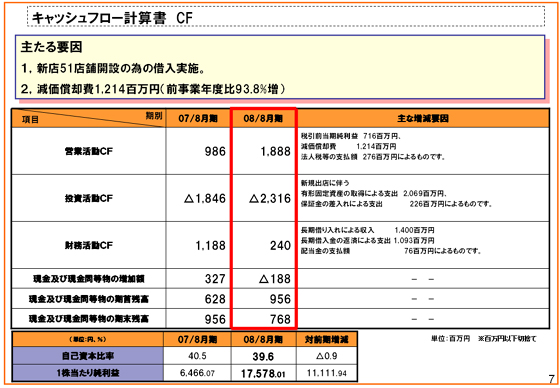Select the value "17,578.01"
This screenshot has width=560, height=388.
coord(263,374)
